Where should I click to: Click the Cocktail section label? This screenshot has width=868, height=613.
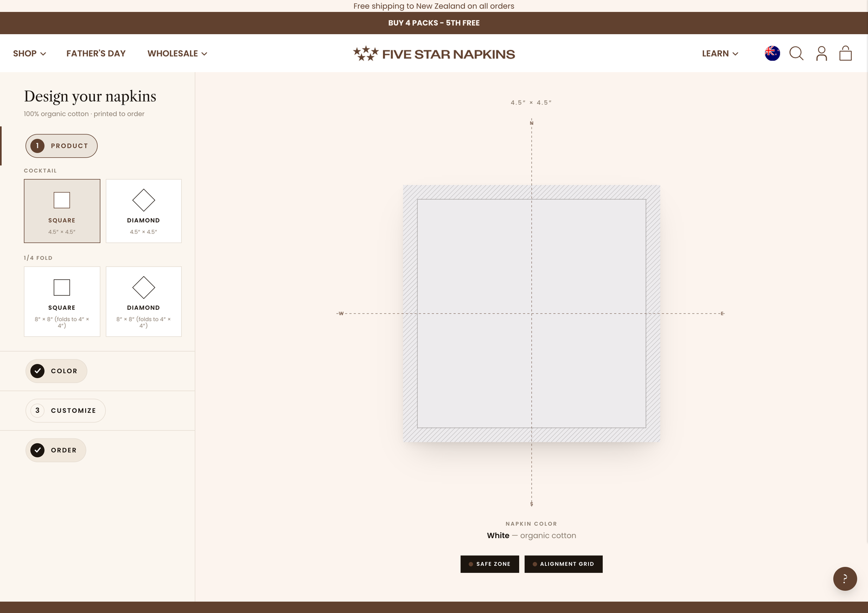coord(40,171)
